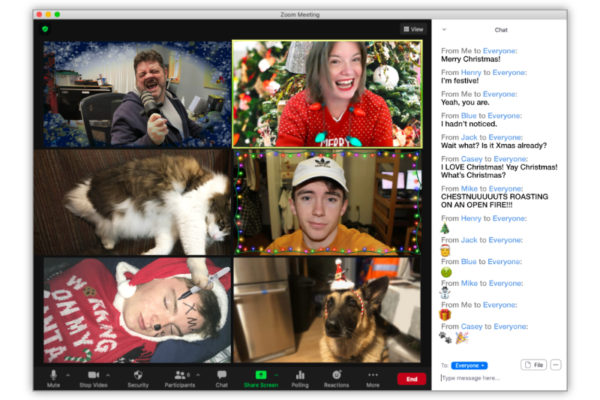Screen dimensions: 600x400
Task: Change layout with View button
Action: [x=413, y=29]
